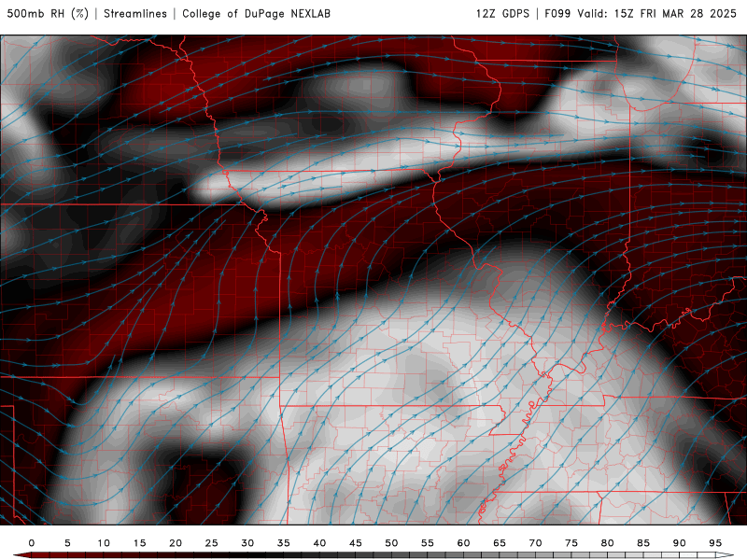Click the "15Z FRI MAR 28 2025" valid time
The height and width of the screenshot is (560, 747).
(x=675, y=14)
